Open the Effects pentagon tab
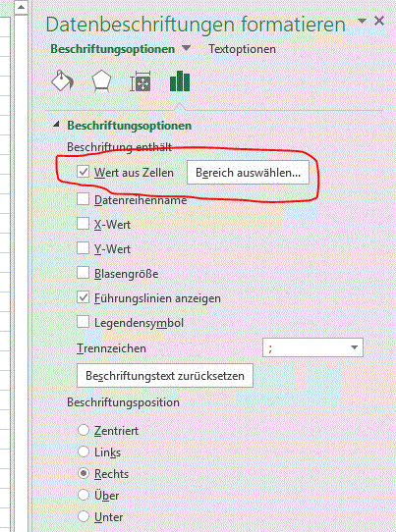 (101, 81)
